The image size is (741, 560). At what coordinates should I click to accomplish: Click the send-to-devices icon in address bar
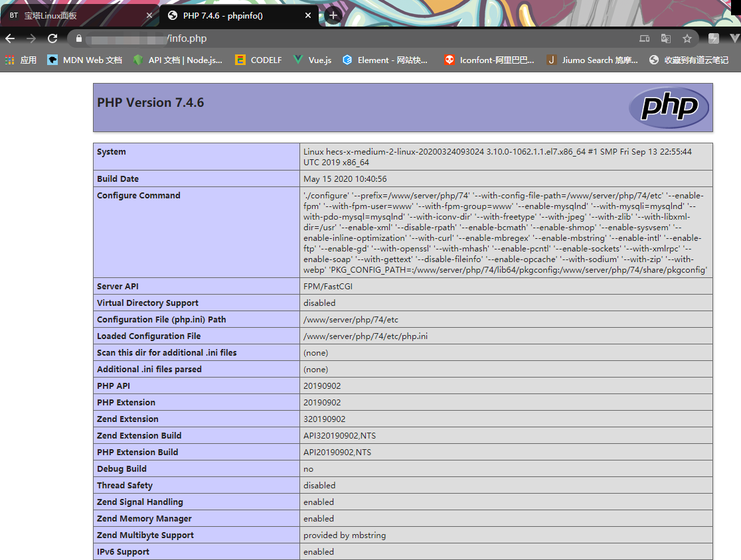(x=644, y=38)
